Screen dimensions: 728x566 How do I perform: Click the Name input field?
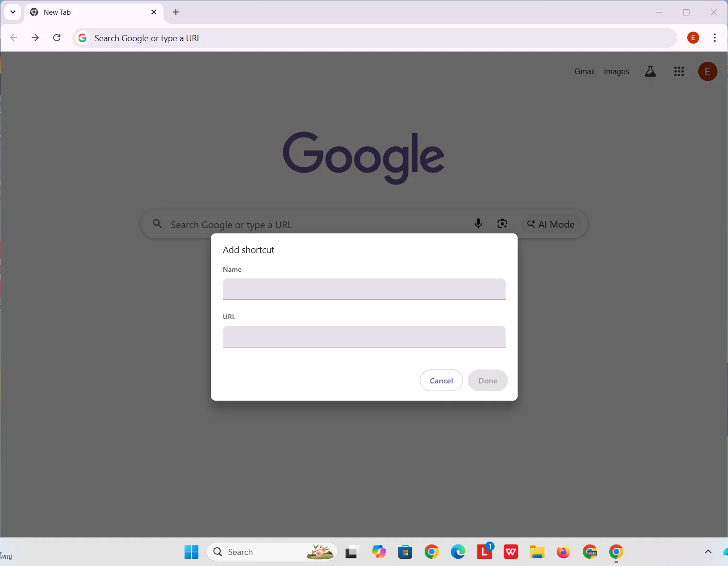[x=364, y=289]
